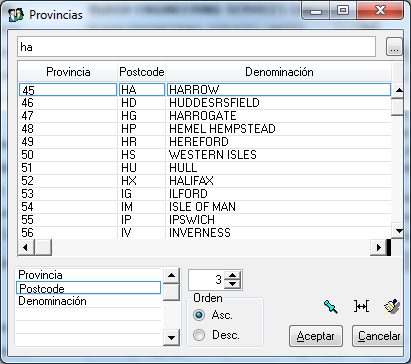Click the field list's scroll down arrow
The width and height of the screenshot is (411, 364).
click(171, 337)
